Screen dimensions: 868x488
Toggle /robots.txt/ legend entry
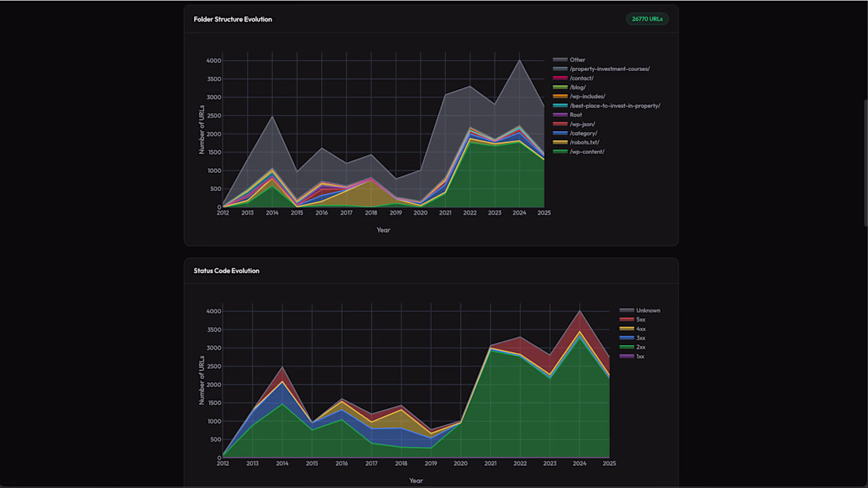click(x=576, y=142)
